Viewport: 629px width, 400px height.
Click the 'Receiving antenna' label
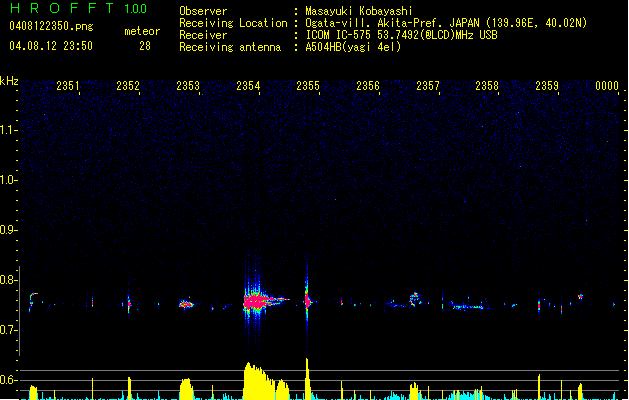tap(230, 47)
